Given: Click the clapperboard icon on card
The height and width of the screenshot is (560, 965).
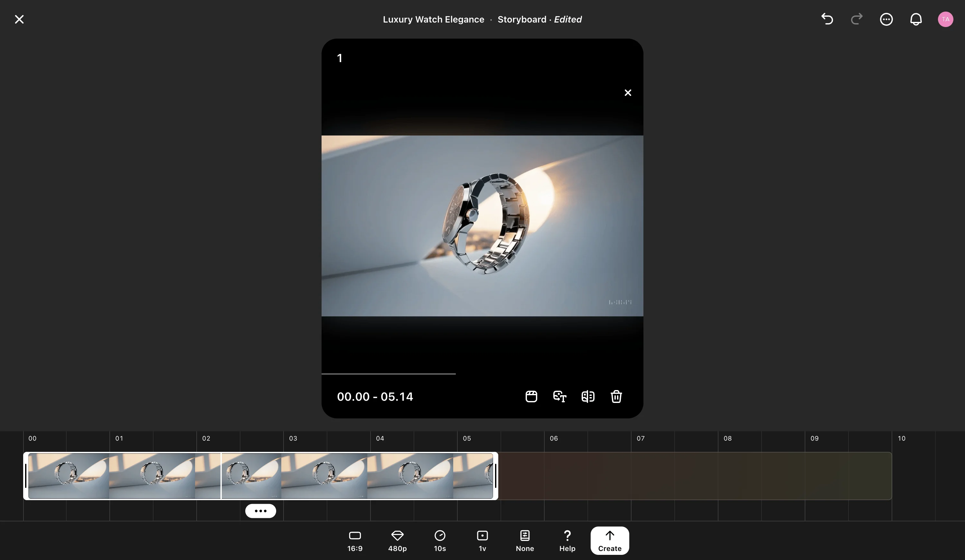Looking at the screenshot, I should click(531, 397).
